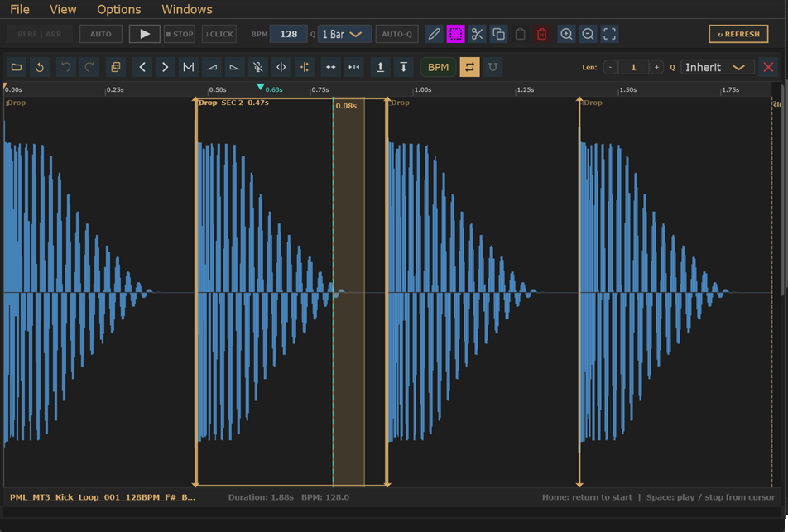Click the teal playhead marker at 0.63s
Screen dimensions: 788x532
(x=260, y=88)
